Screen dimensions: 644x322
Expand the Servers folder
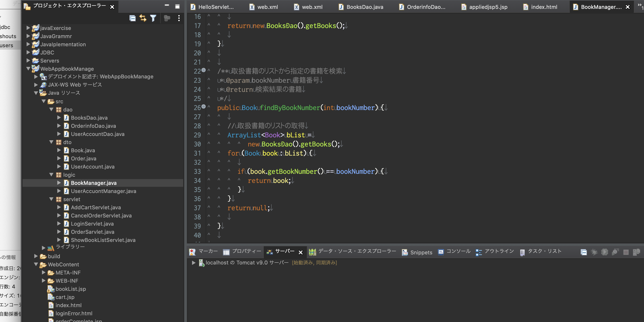28,60
